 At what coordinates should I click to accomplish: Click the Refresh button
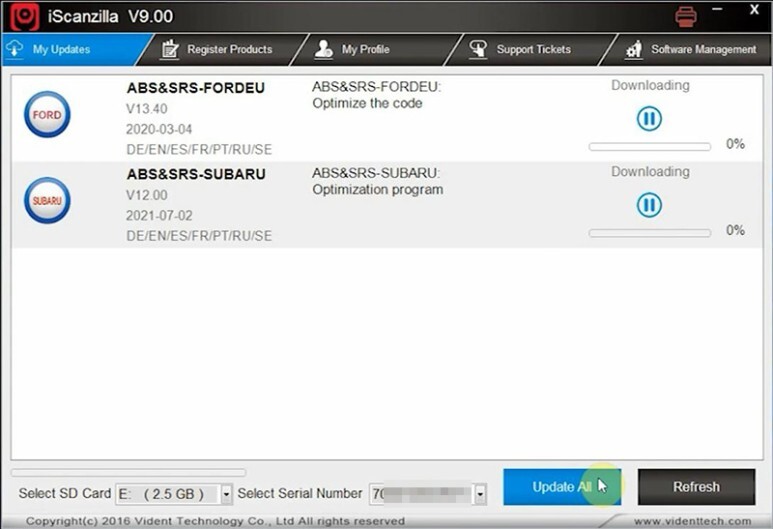click(696, 487)
